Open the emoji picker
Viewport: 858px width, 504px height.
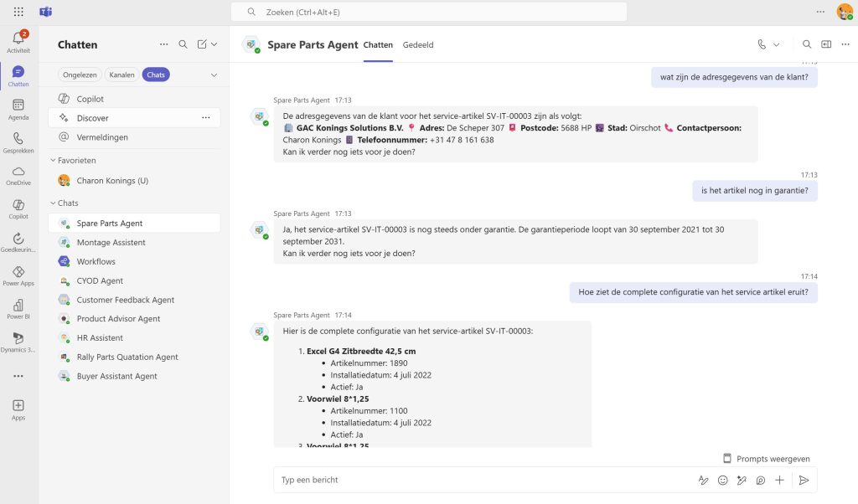pos(723,480)
